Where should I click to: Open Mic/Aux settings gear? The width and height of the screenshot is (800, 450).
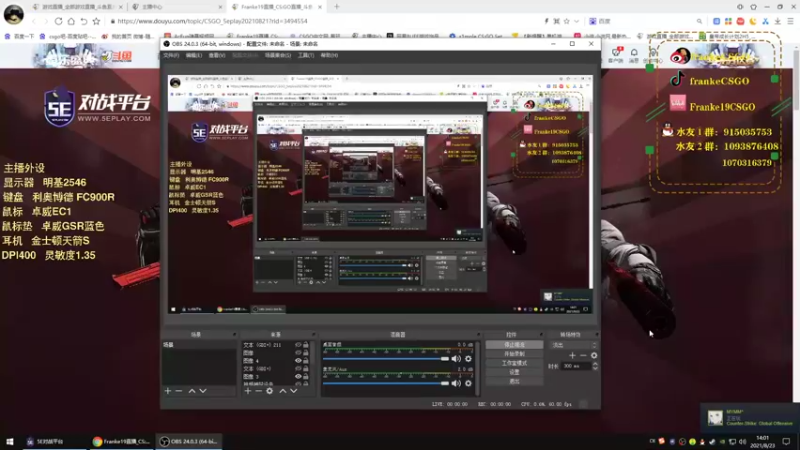point(468,383)
